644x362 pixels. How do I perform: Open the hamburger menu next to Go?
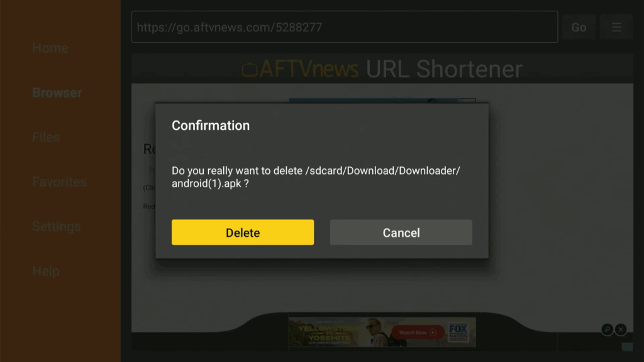point(616,27)
